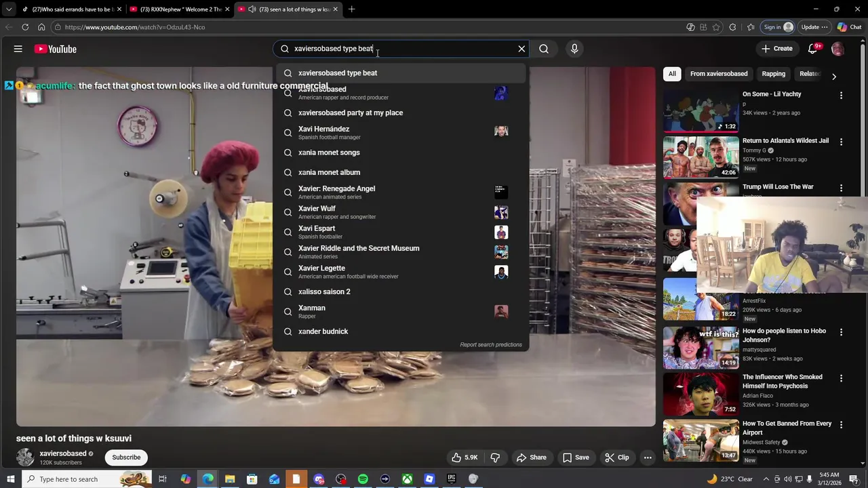The height and width of the screenshot is (488, 868).
Task: Reload the page with the refresh icon
Action: pyautogui.click(x=25, y=27)
